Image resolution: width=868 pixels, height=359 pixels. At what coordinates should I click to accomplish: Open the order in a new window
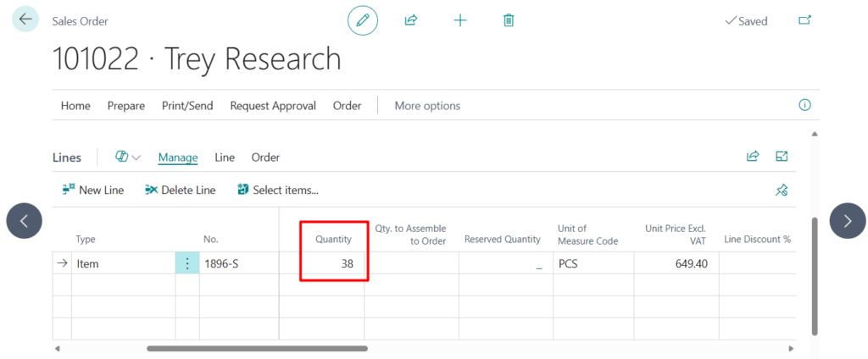(804, 20)
